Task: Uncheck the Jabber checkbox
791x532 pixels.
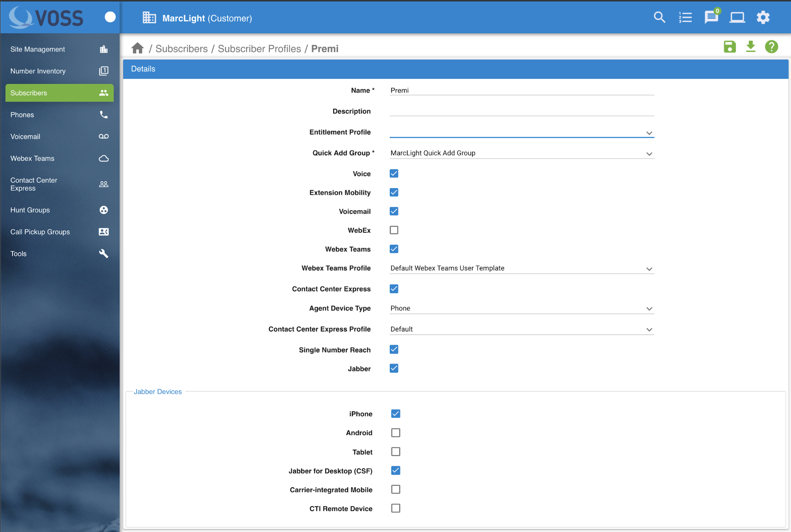Action: tap(394, 369)
